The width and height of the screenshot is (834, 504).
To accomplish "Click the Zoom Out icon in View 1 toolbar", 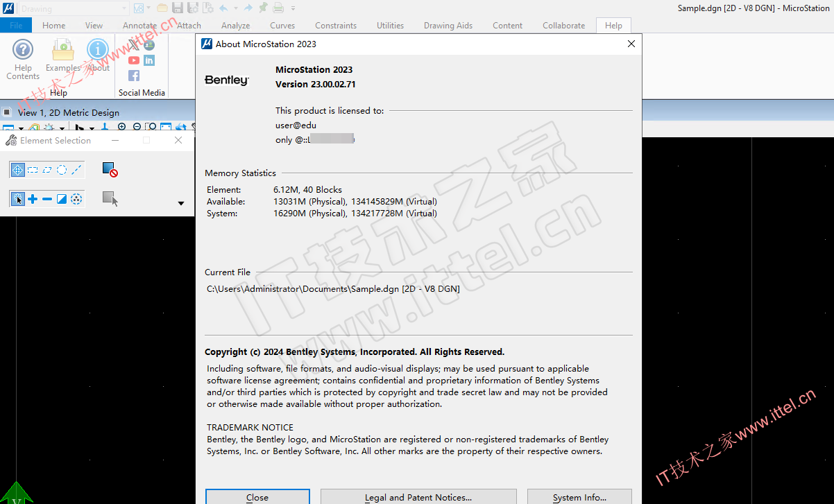I will (137, 126).
